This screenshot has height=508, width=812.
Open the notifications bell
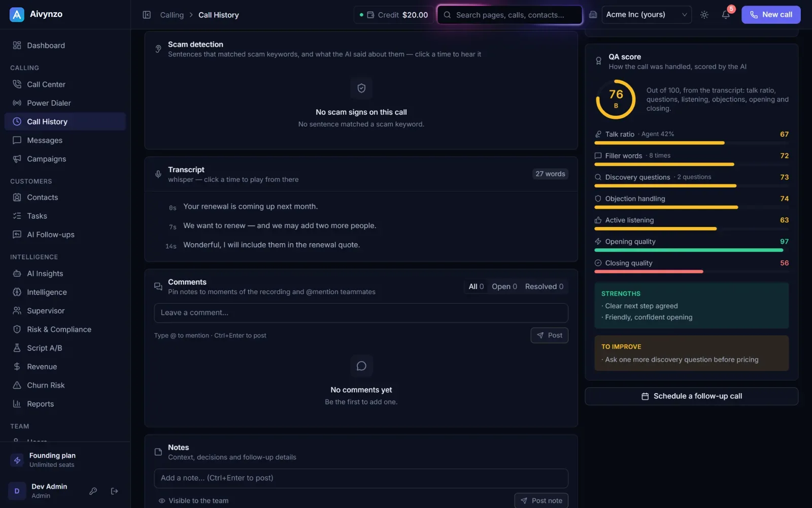tap(726, 15)
